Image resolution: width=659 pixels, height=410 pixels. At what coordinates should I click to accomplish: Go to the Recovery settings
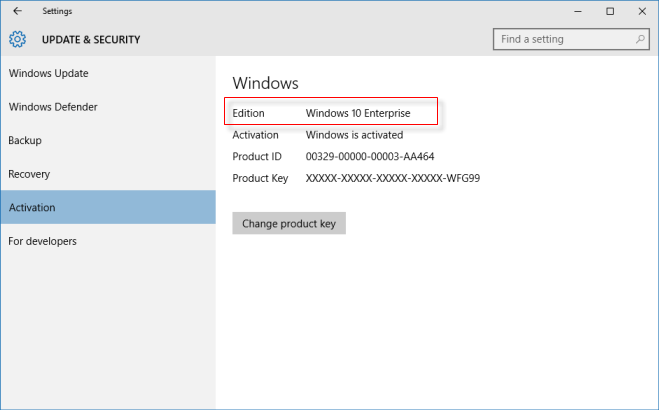click(108, 174)
